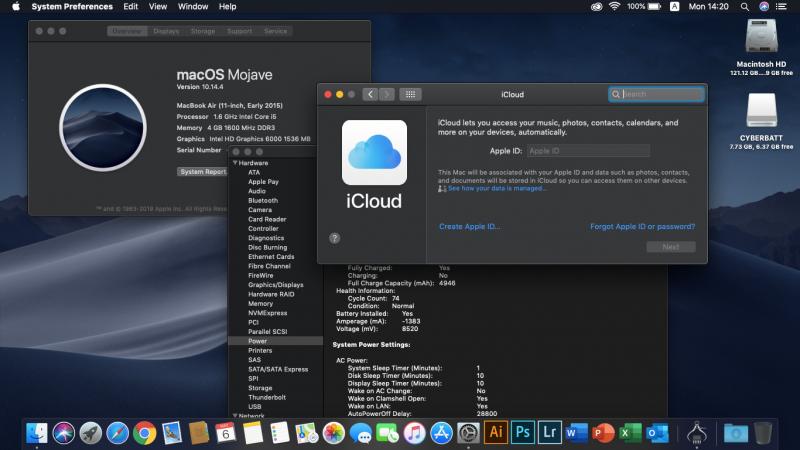Click the Create Apple ID link
800x450 pixels.
[469, 227]
